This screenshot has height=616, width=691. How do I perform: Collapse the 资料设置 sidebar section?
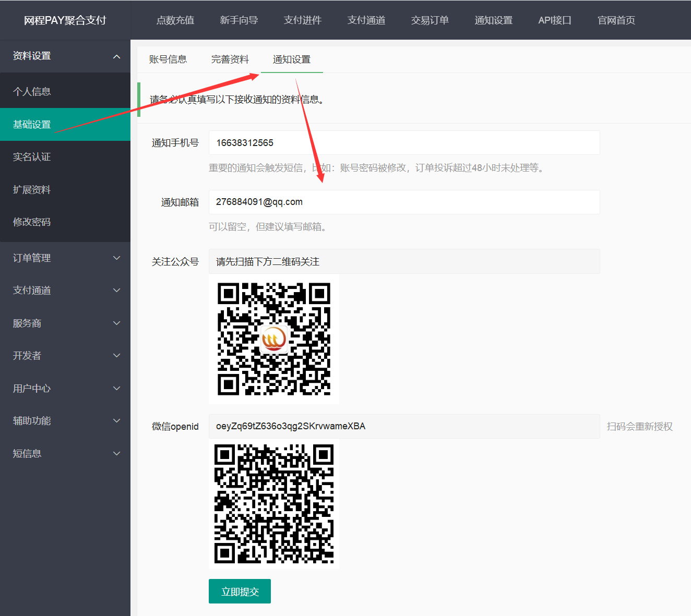[65, 56]
